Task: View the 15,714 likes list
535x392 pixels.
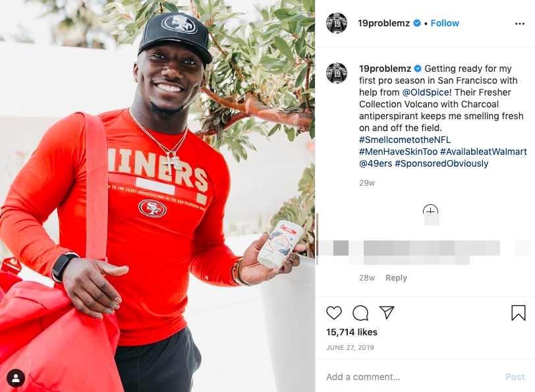Action: [352, 332]
